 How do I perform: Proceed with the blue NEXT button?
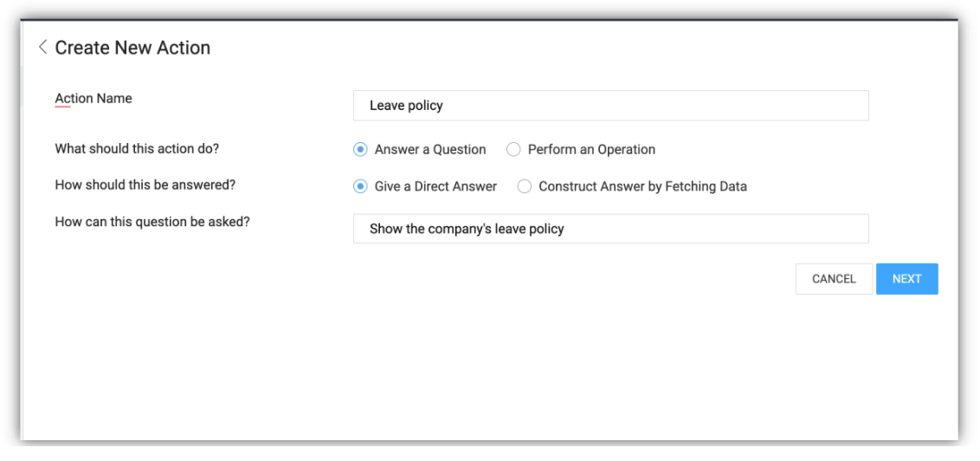(906, 279)
